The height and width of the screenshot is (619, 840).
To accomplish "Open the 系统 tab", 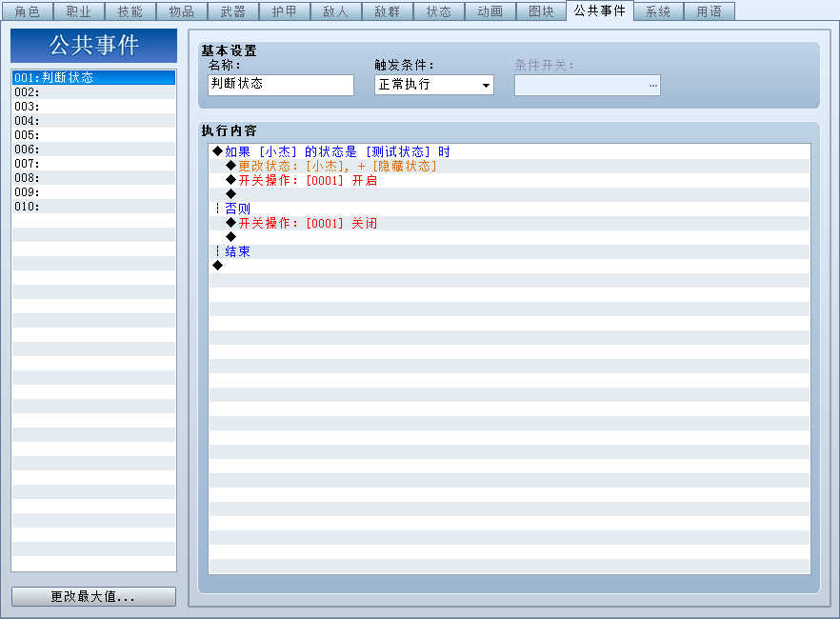I will pyautogui.click(x=658, y=11).
